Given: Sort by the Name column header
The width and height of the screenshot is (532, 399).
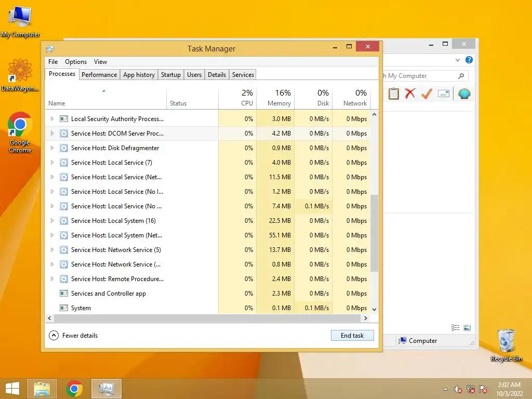Looking at the screenshot, I should tap(105, 98).
